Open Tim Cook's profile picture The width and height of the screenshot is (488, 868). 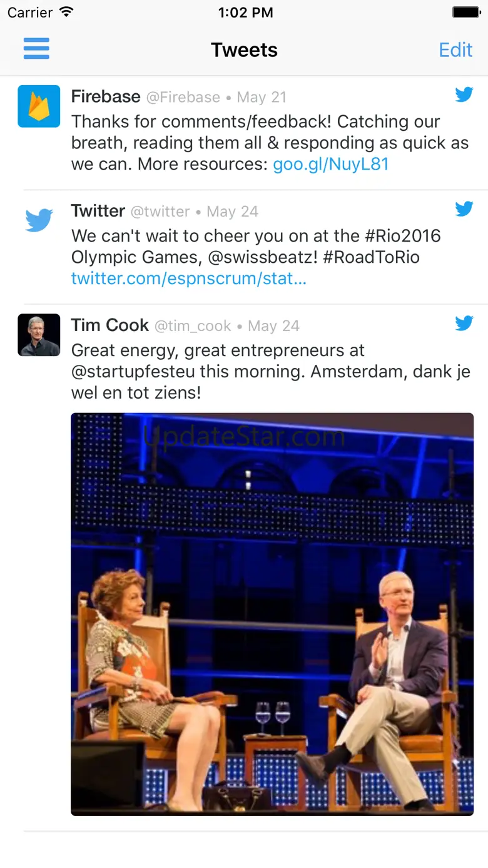39,335
